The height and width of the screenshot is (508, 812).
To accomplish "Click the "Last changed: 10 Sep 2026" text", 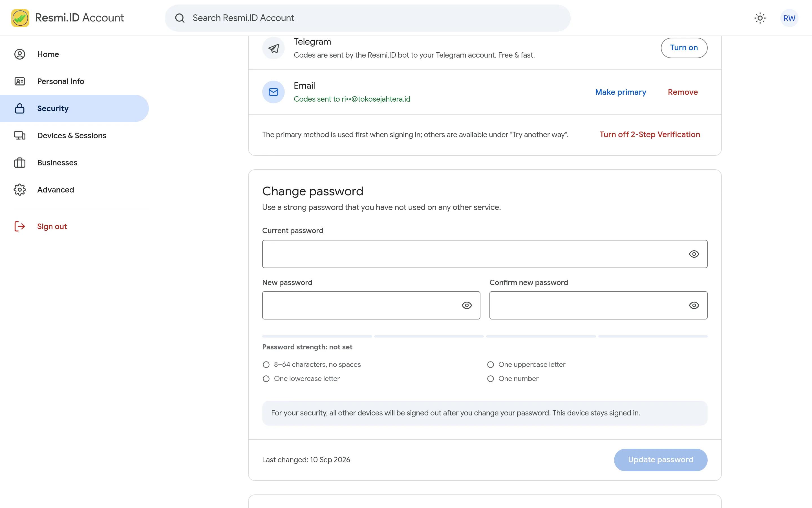I will pyautogui.click(x=306, y=460).
